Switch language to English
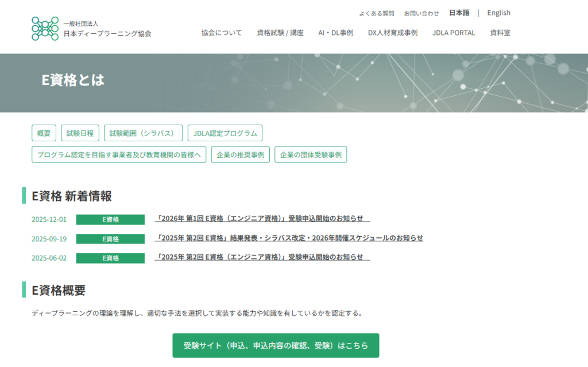Viewport: 588px width, 367px height. [498, 13]
